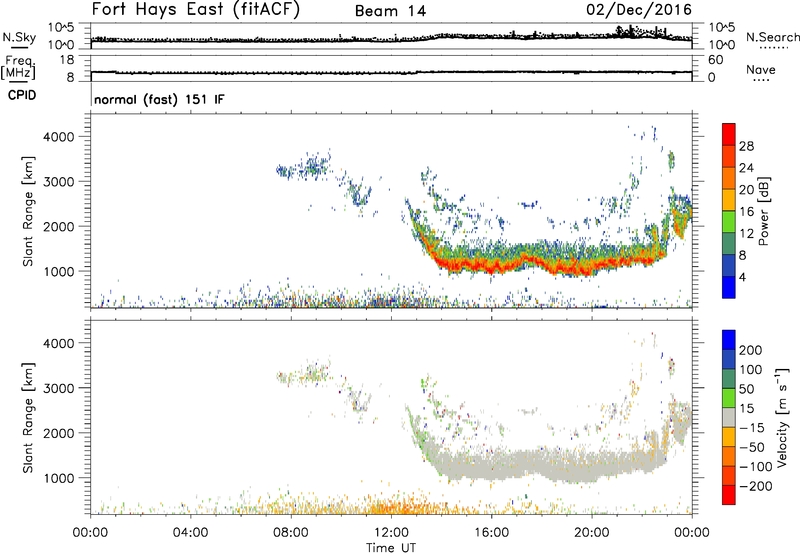Click the red top segment of Power colorbar
Viewport: 800px width, 554px height.
[x=729, y=134]
